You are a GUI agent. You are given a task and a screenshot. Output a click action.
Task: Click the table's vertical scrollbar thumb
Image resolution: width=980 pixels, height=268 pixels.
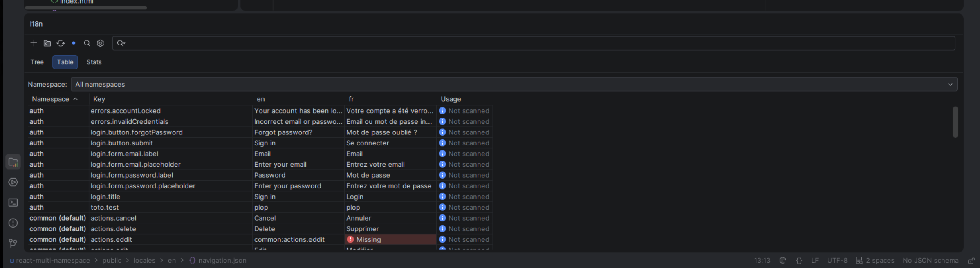pos(955,122)
